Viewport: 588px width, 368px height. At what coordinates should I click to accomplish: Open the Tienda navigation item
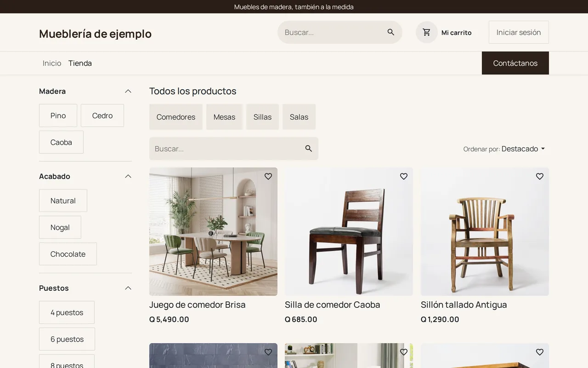(x=80, y=63)
